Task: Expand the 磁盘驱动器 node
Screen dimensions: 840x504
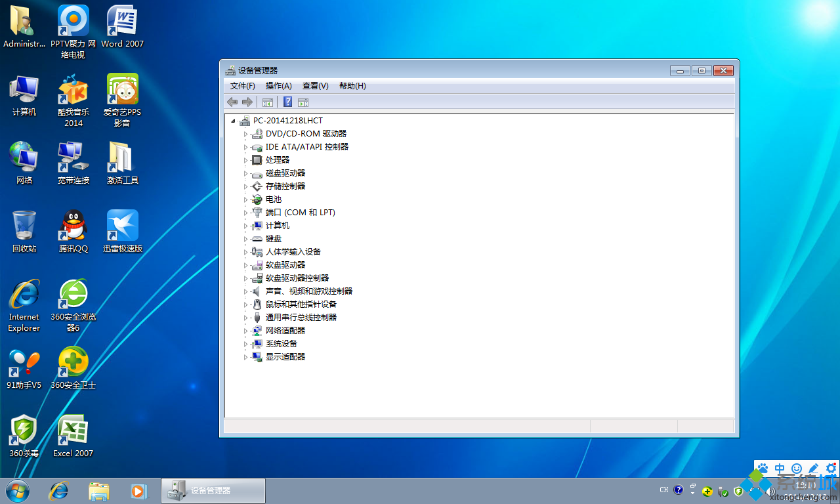Action: [x=246, y=173]
